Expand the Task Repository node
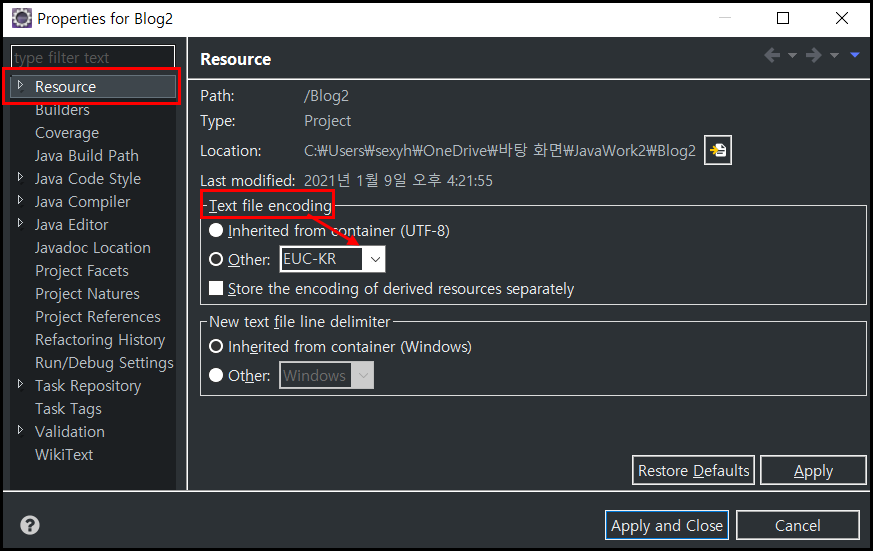The height and width of the screenshot is (551, 873). click(x=21, y=384)
